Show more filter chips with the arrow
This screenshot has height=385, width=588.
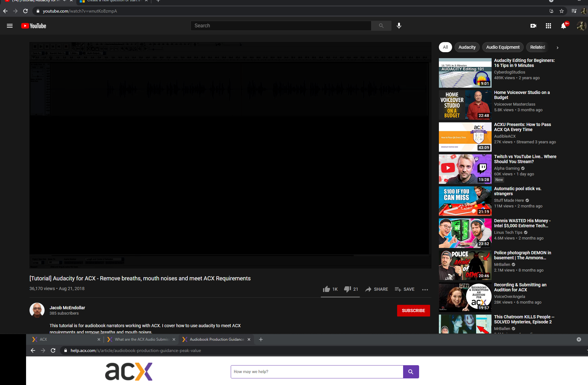[x=558, y=47]
